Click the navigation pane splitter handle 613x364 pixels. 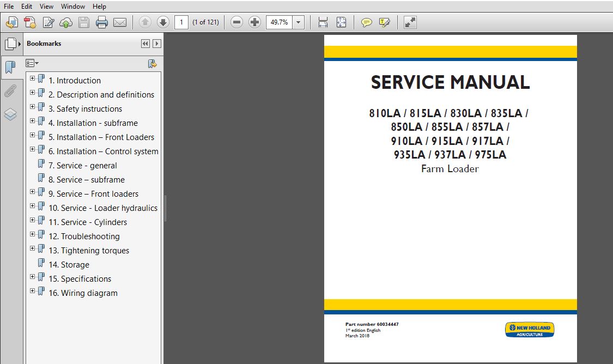[165, 208]
